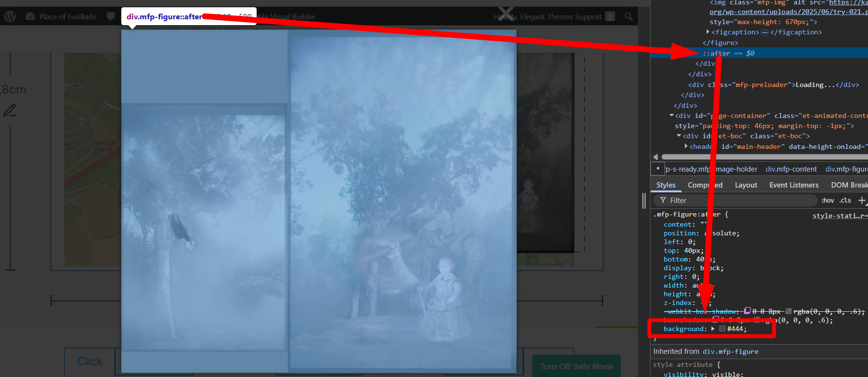Toggle the .cls class editor
Screen dimensions: 868x377
point(845,200)
